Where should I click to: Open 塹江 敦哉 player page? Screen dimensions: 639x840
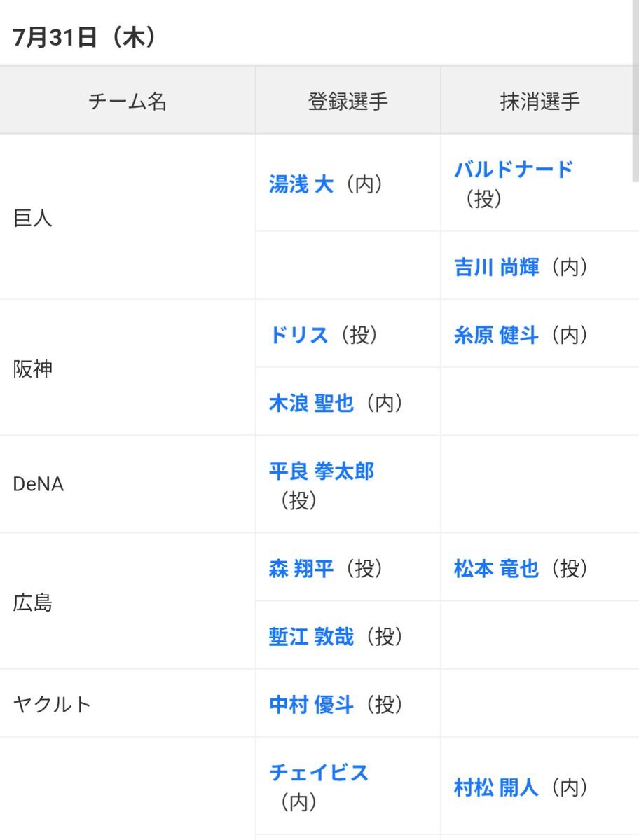(311, 636)
